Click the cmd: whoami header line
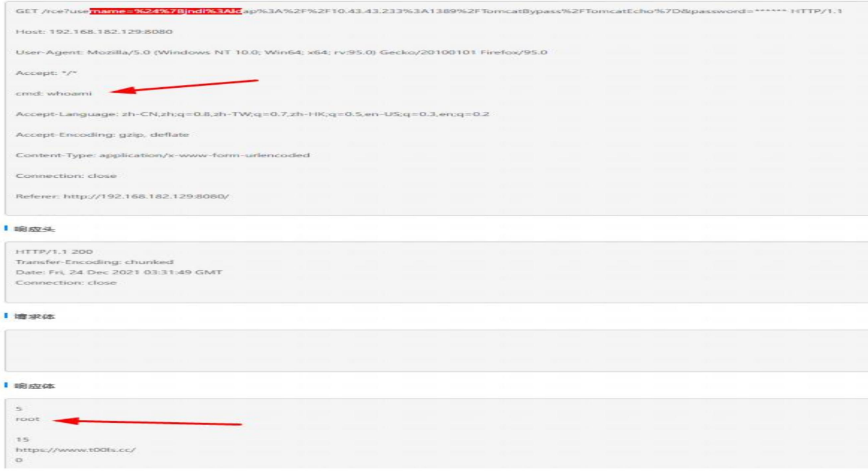The image size is (868, 471). [54, 93]
